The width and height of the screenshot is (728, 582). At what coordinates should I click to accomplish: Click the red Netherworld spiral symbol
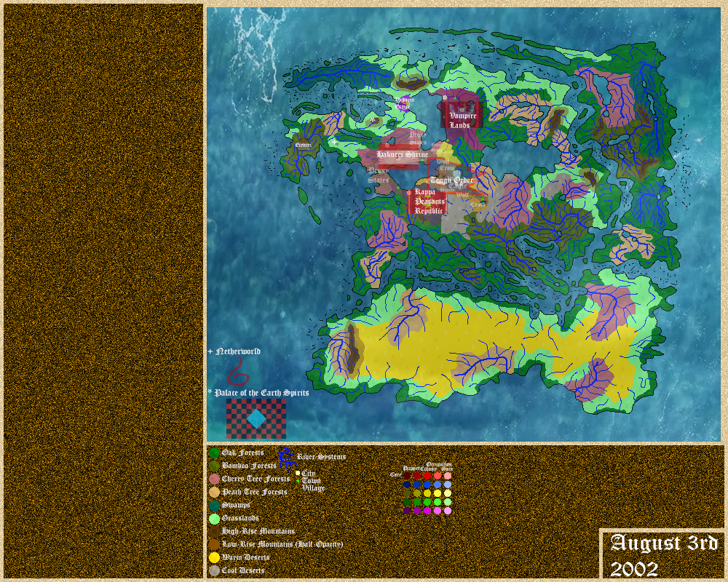(x=238, y=372)
